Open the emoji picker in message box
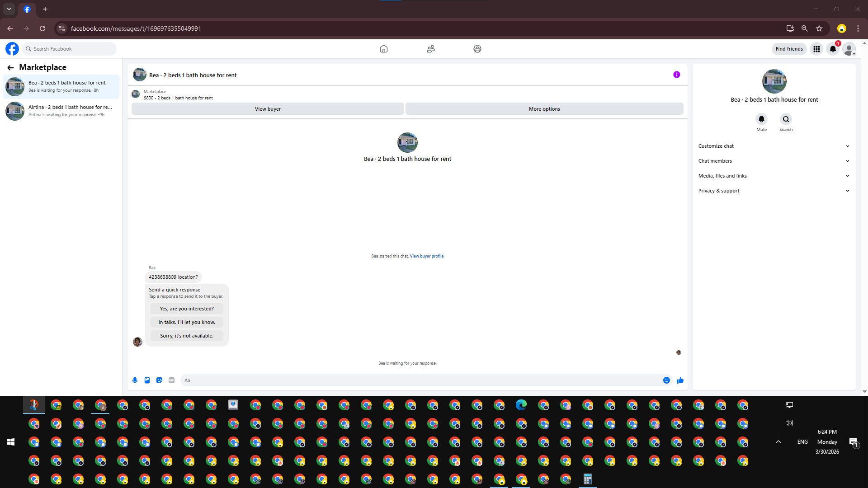This screenshot has height=488, width=868. point(666,380)
